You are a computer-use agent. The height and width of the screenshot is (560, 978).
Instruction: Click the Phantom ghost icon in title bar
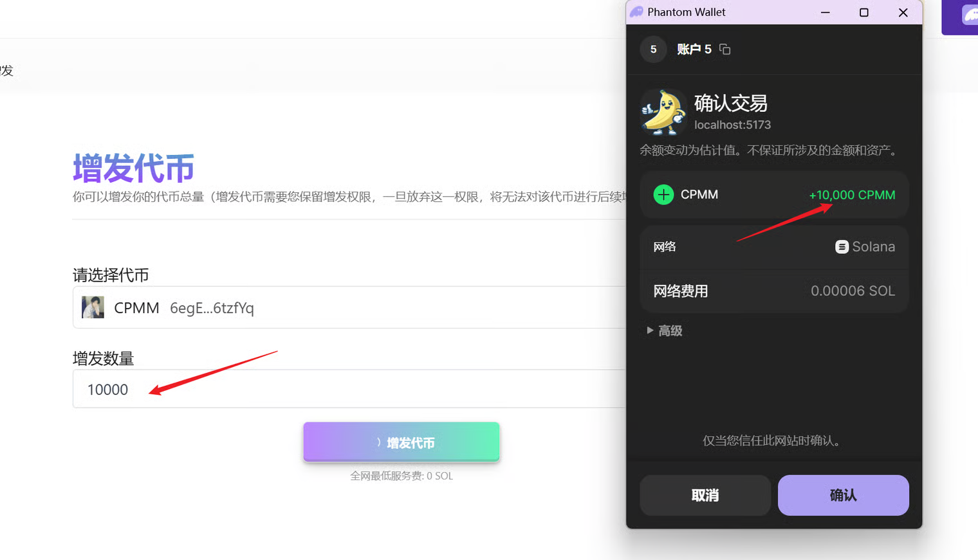636,12
